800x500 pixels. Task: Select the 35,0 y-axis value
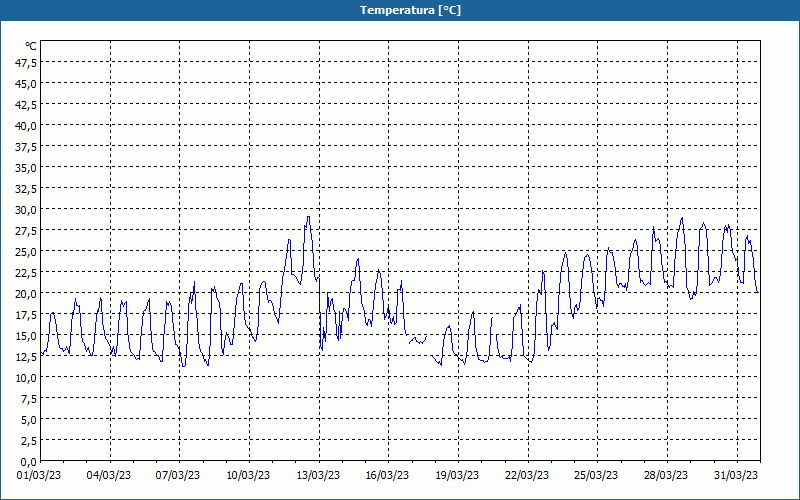[x=27, y=168]
